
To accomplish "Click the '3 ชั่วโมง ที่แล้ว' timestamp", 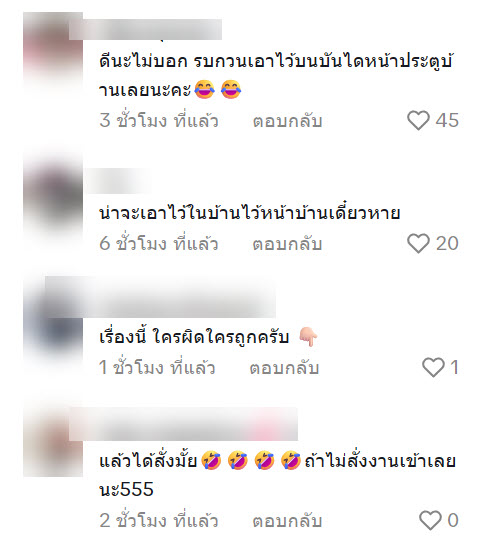I will point(159,121).
